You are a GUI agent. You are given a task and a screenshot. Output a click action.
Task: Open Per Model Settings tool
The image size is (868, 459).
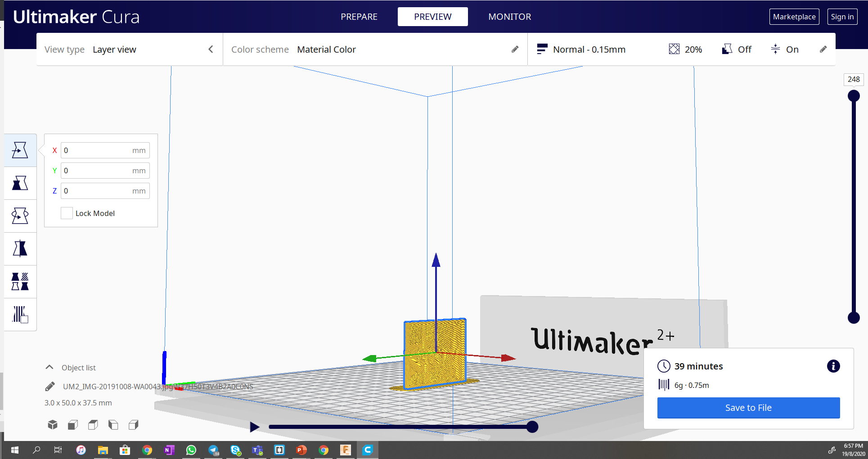[x=20, y=282]
